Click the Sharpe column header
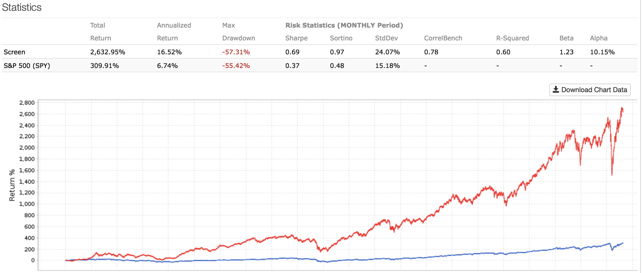The width and height of the screenshot is (644, 273). [296, 38]
